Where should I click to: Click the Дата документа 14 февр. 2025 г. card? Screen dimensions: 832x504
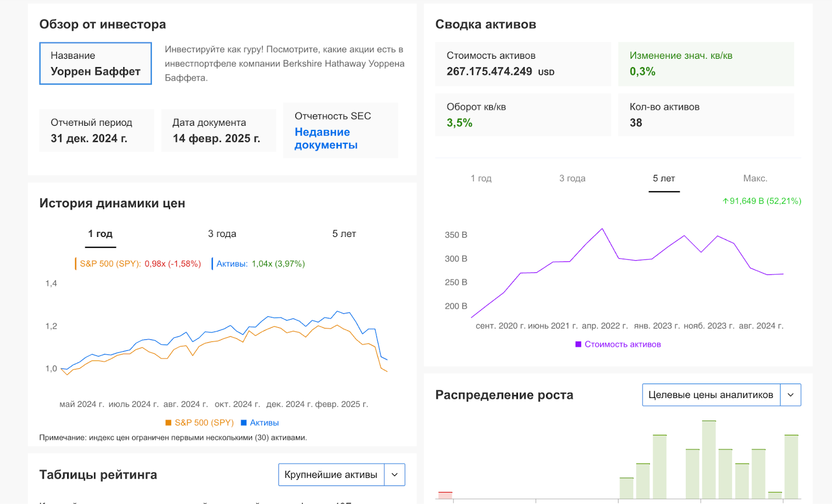coord(218,130)
